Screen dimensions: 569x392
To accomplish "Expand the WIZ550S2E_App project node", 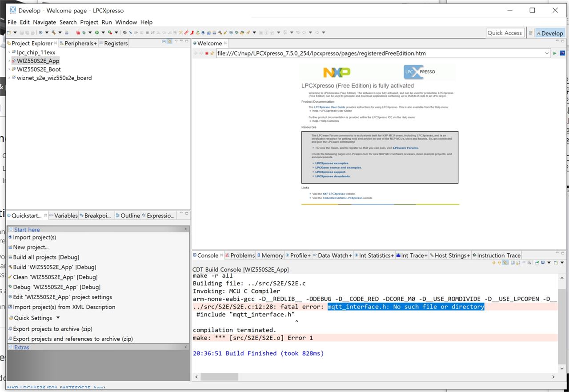I will click(9, 61).
